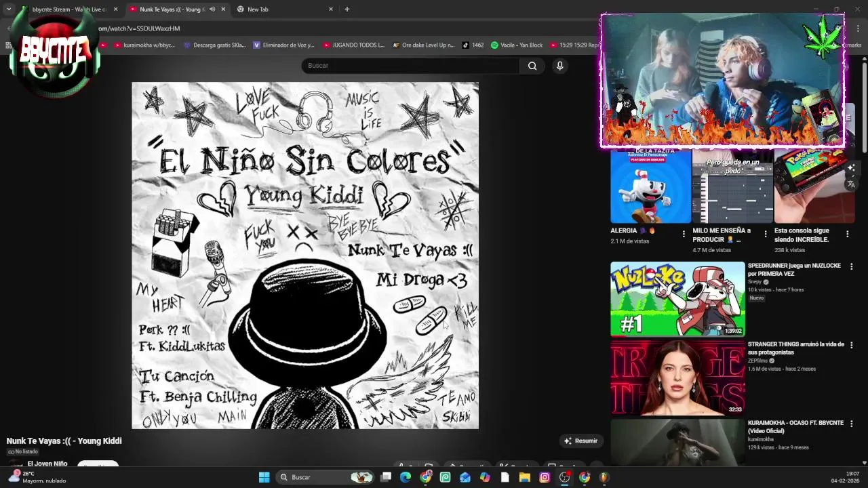Open MILO ME ENSEÑA a PRODUCIR thumbnail

pyautogui.click(x=732, y=186)
